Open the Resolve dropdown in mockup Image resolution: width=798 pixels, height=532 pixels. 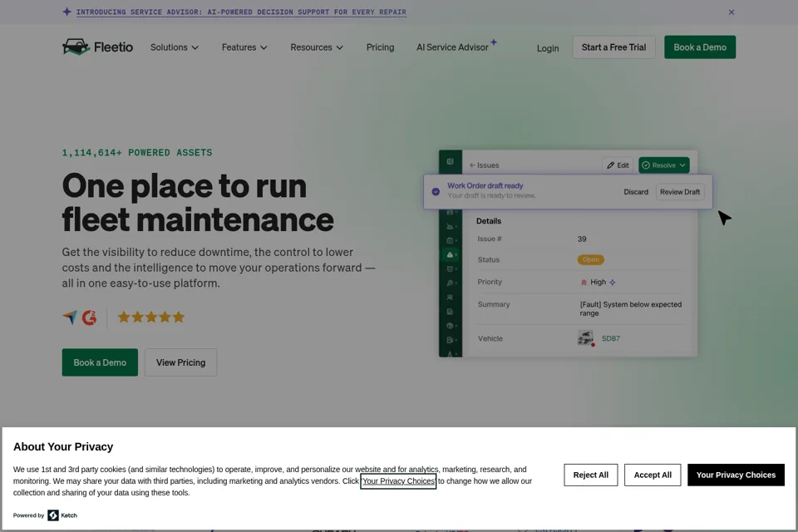coord(663,165)
